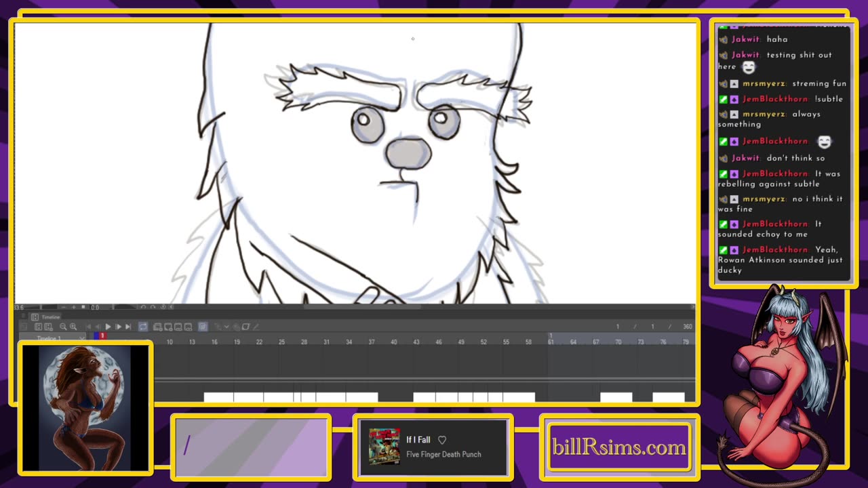Click the canvas zoom in plus button
The height and width of the screenshot is (488, 868).
pos(74,307)
